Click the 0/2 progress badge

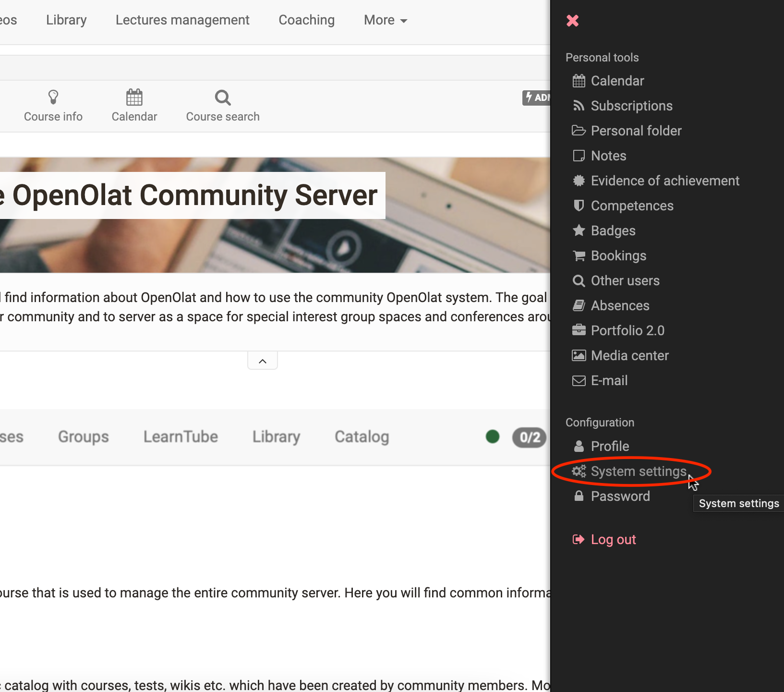(529, 437)
